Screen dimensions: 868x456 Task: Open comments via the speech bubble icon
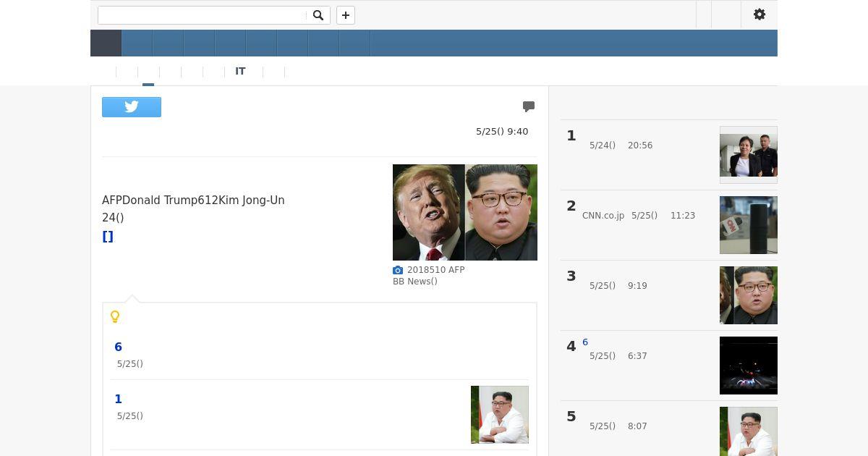click(529, 106)
